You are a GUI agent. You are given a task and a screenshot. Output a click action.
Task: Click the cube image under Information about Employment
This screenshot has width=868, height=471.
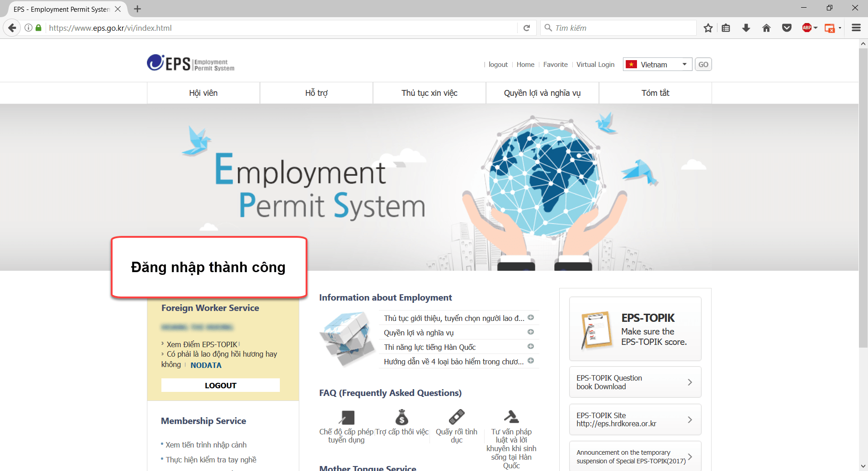[x=347, y=339]
